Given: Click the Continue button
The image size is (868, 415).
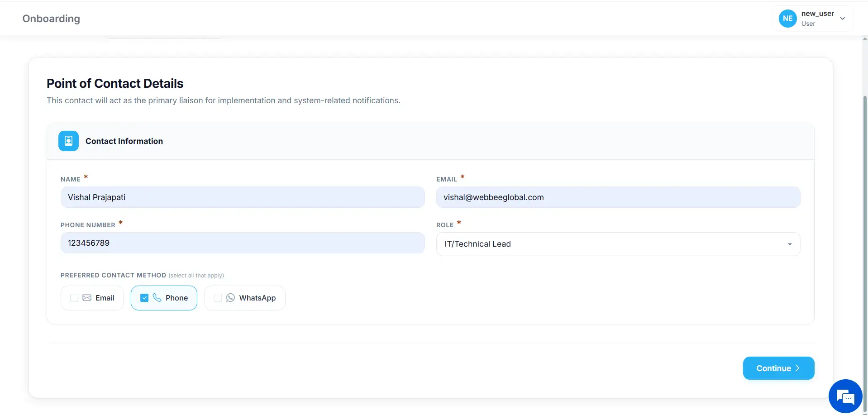Looking at the screenshot, I should [778, 368].
